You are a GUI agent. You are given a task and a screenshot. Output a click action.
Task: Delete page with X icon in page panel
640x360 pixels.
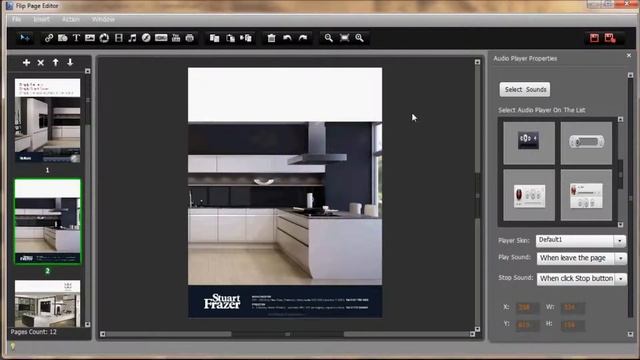(x=40, y=62)
